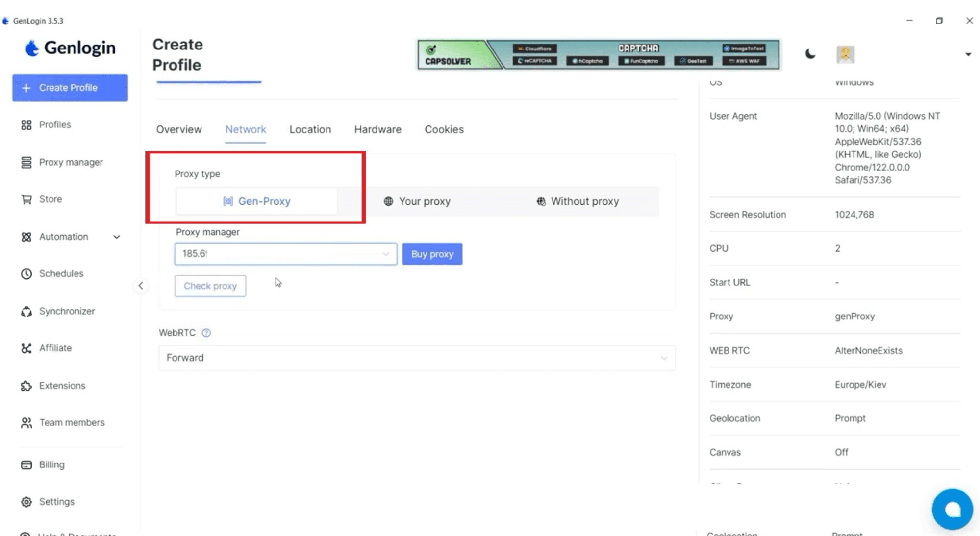Click the globe icon beside Your proxy
The image size is (980, 536).
[388, 201]
